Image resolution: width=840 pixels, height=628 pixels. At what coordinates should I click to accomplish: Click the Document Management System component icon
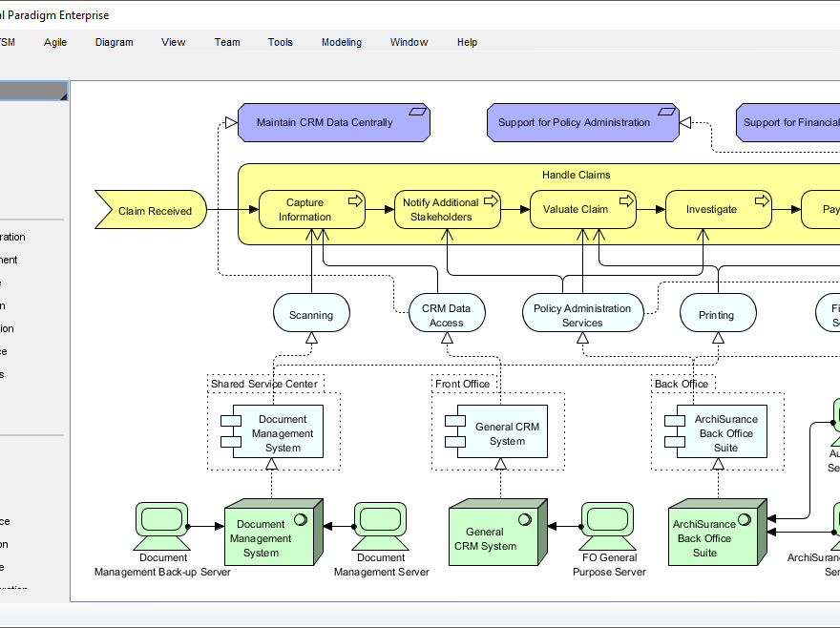point(281,431)
